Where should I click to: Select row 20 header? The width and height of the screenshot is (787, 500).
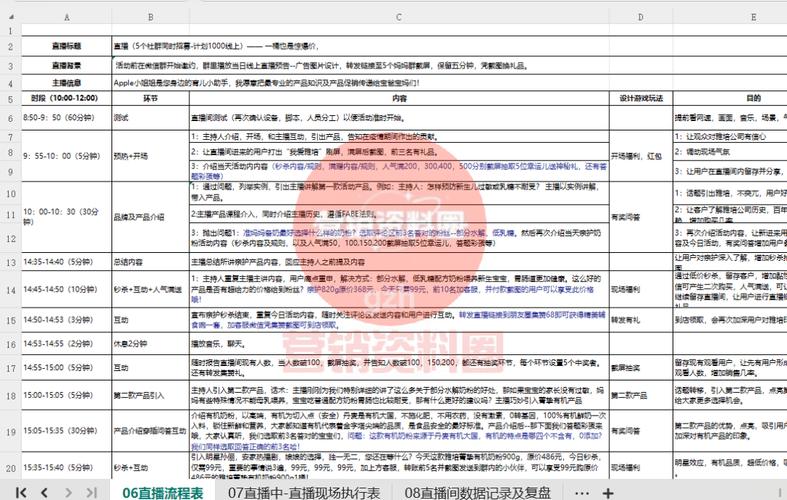coord(11,468)
